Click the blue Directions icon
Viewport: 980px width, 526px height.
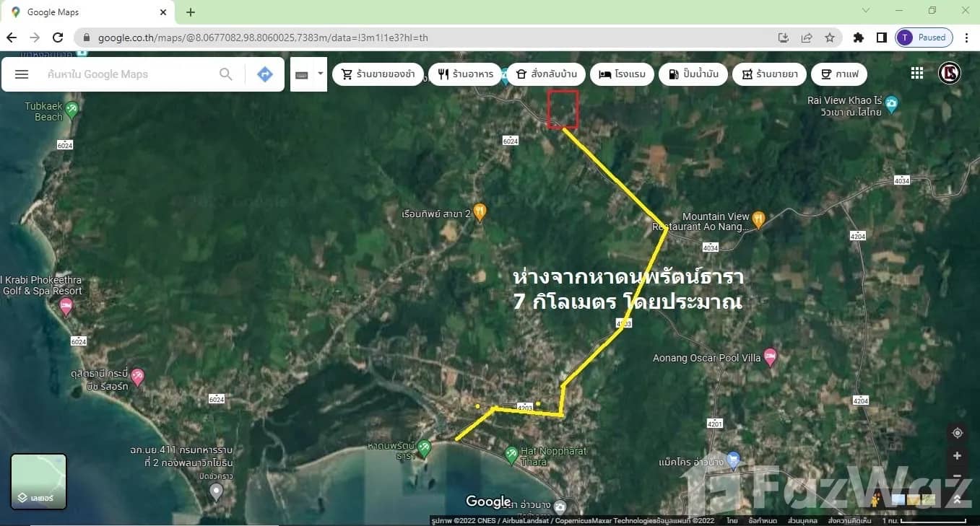pyautogui.click(x=265, y=74)
